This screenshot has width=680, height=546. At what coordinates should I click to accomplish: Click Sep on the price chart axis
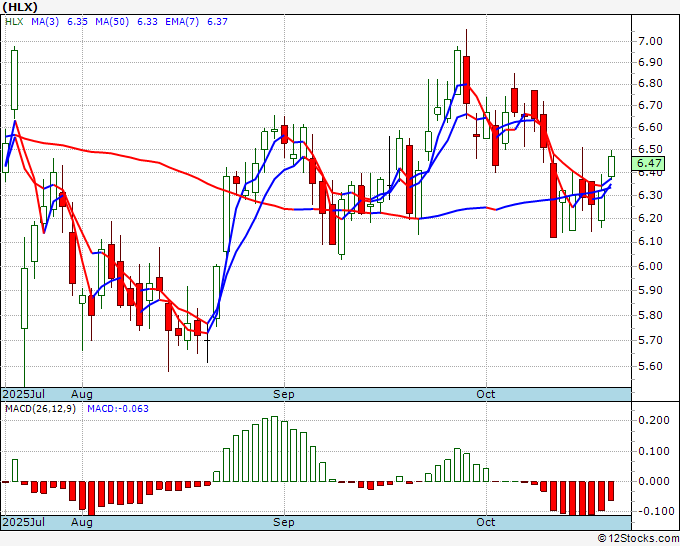[284, 394]
